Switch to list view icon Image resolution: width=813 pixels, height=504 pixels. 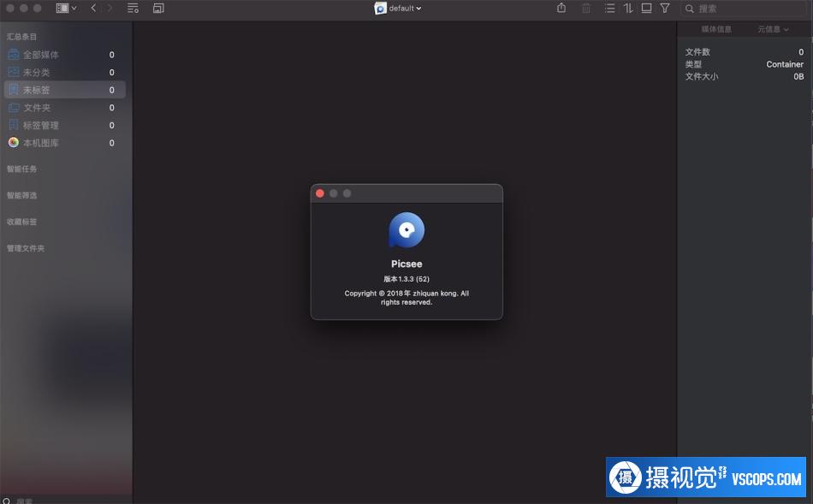[609, 9]
